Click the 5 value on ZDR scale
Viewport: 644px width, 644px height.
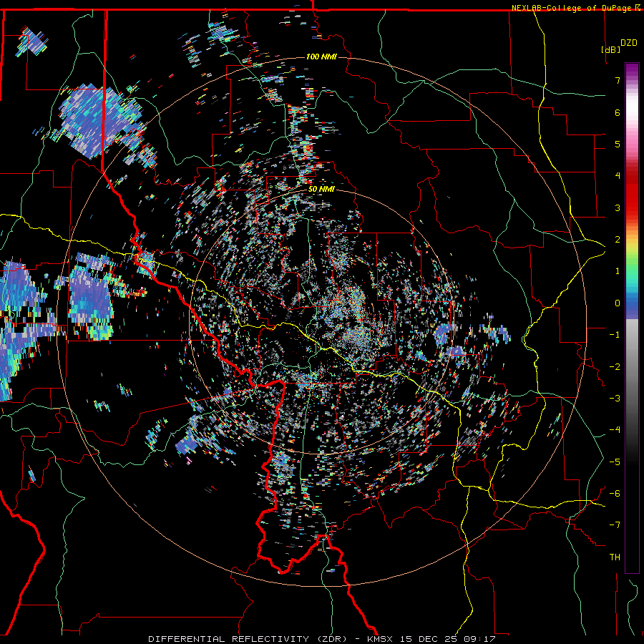pyautogui.click(x=618, y=144)
